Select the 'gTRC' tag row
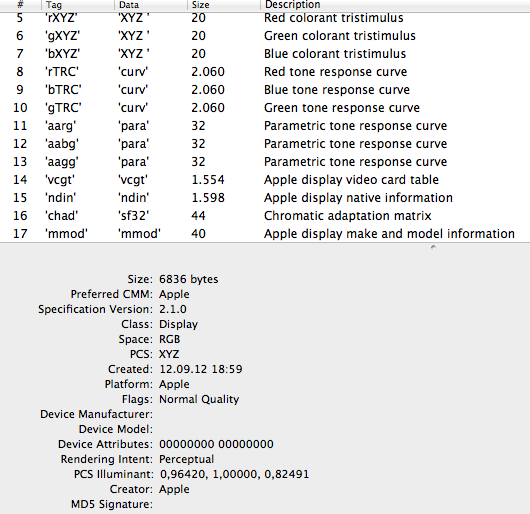530x514 pixels. [x=265, y=107]
